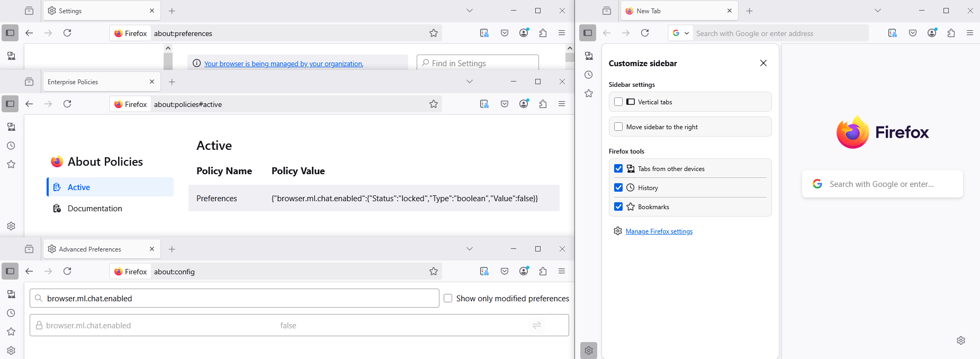Open Extensions in the New Tab window
Viewport: 980px width, 359px height.
click(951, 33)
